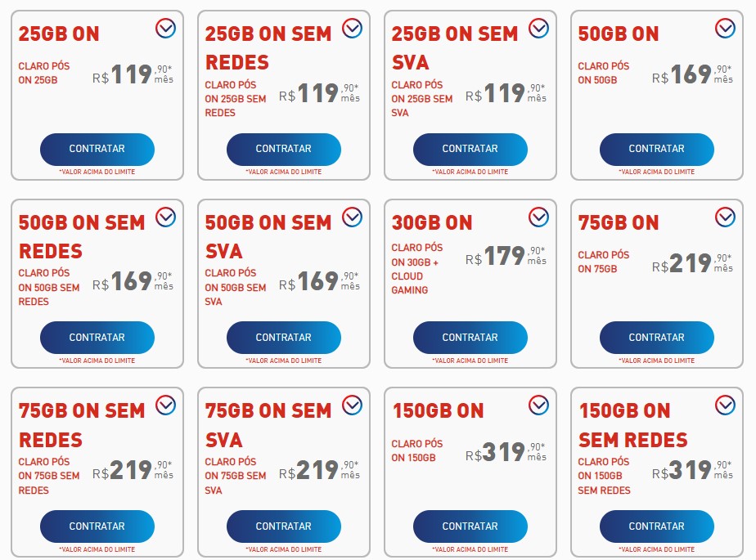Click Contratar for 150GB ON plan
The width and height of the screenshot is (756, 560).
470,526
